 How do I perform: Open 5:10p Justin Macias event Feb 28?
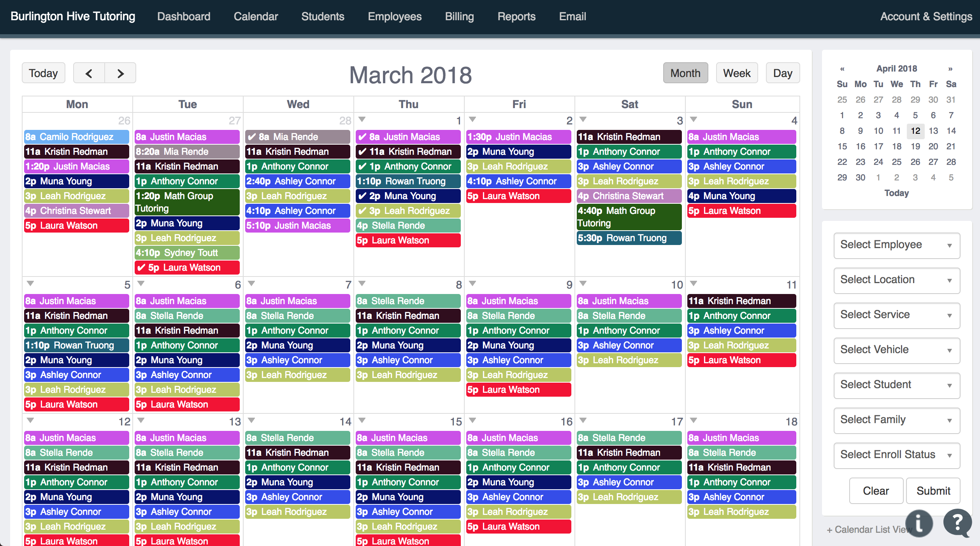298,226
